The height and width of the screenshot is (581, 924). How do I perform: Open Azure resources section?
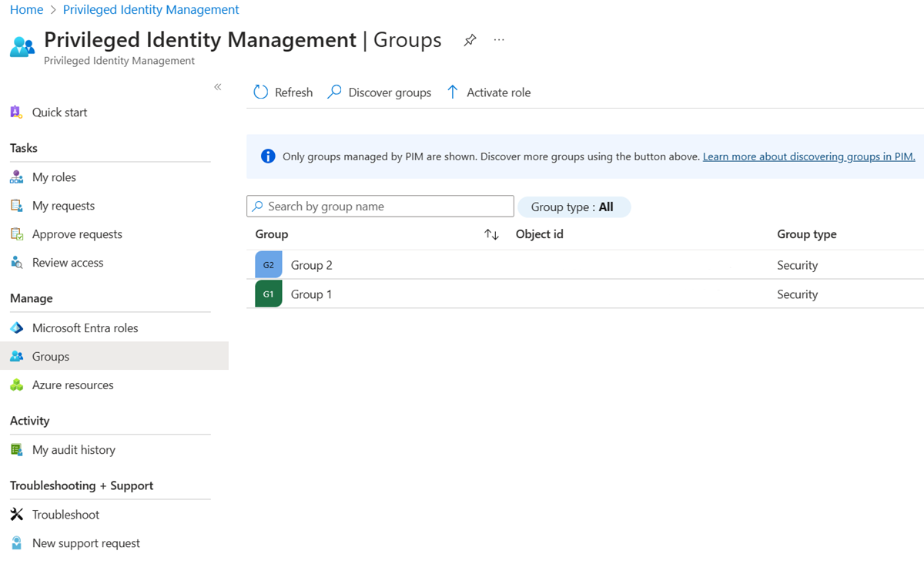pos(72,385)
